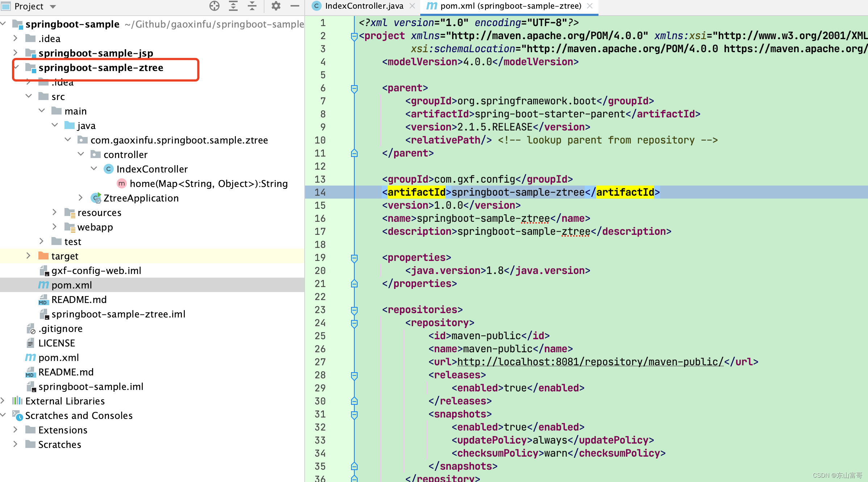
Task: Select the springboot-sample-ztree.iml file icon
Action: pos(44,314)
